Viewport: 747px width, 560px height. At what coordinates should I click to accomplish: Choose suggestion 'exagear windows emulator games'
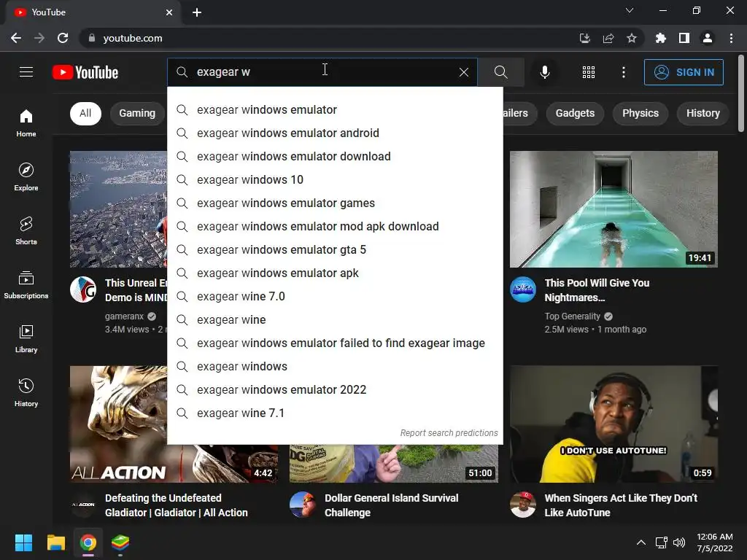[335, 203]
